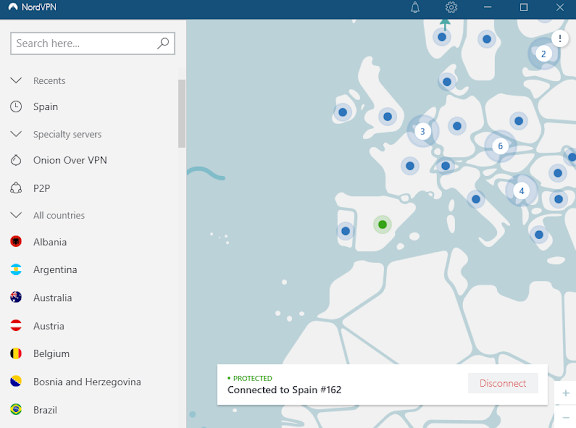Click the Disconnect button
Screen dimensions: 576x428
tap(503, 383)
